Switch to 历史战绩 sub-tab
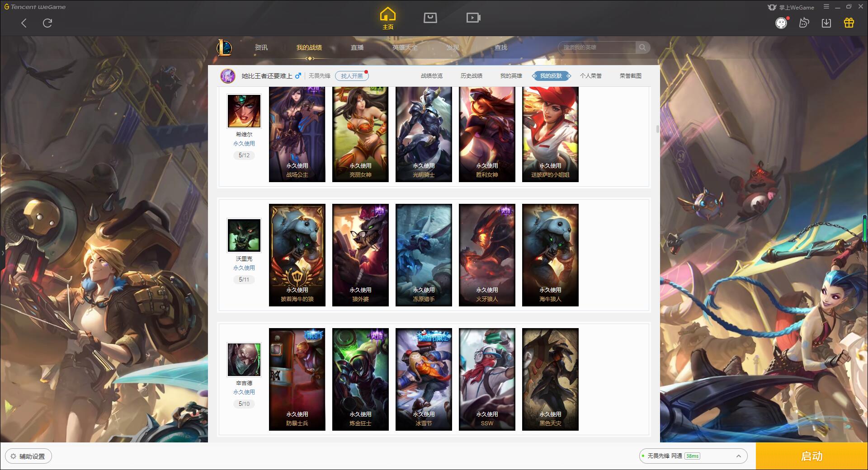Screen dimensions: 868x470 coord(472,76)
